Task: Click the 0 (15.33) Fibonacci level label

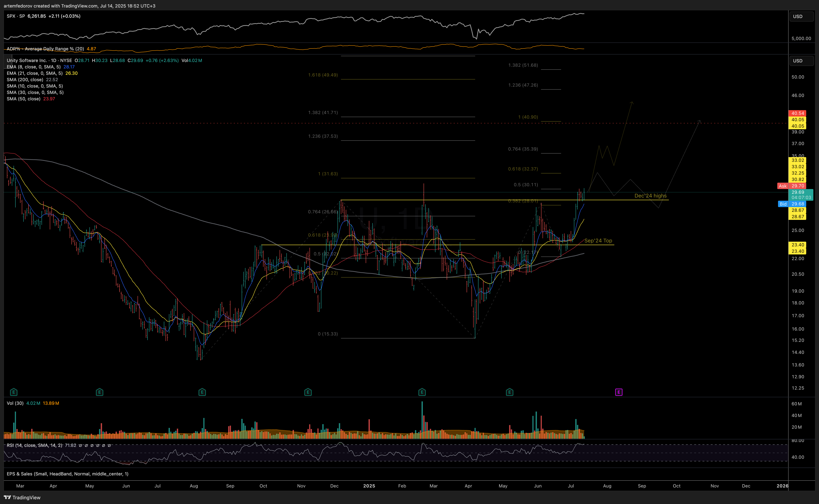Action: click(x=328, y=334)
